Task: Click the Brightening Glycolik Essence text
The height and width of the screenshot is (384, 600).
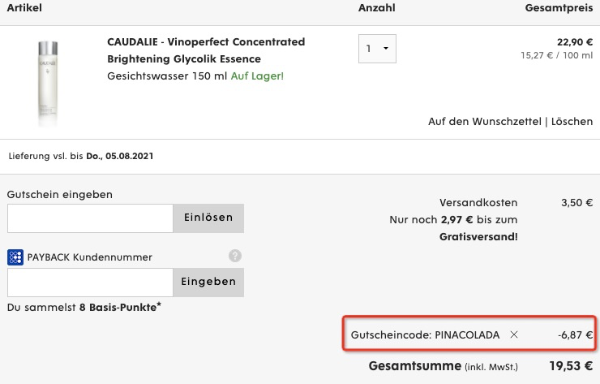Action: click(184, 59)
